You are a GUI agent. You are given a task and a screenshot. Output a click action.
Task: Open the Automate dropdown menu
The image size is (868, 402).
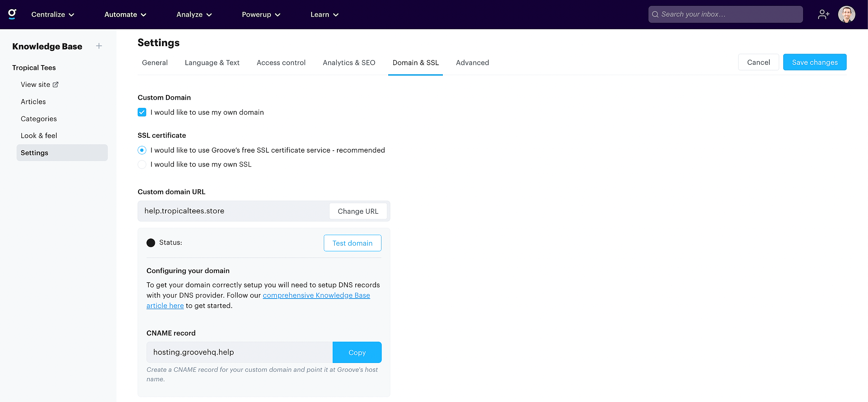(x=125, y=15)
